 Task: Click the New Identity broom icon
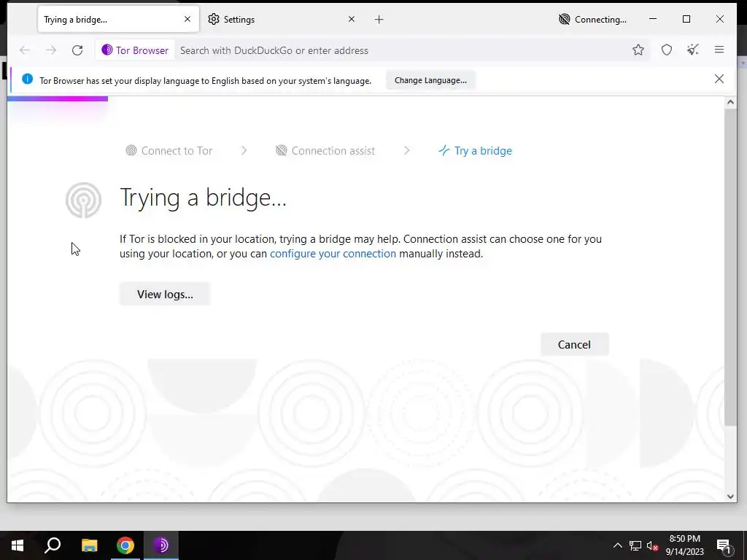tap(693, 50)
